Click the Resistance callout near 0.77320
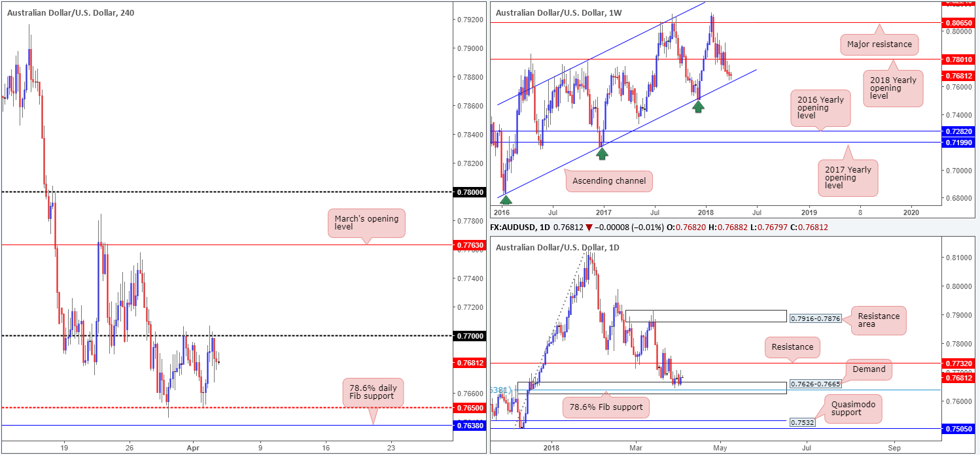980x455 pixels. pyautogui.click(x=792, y=348)
